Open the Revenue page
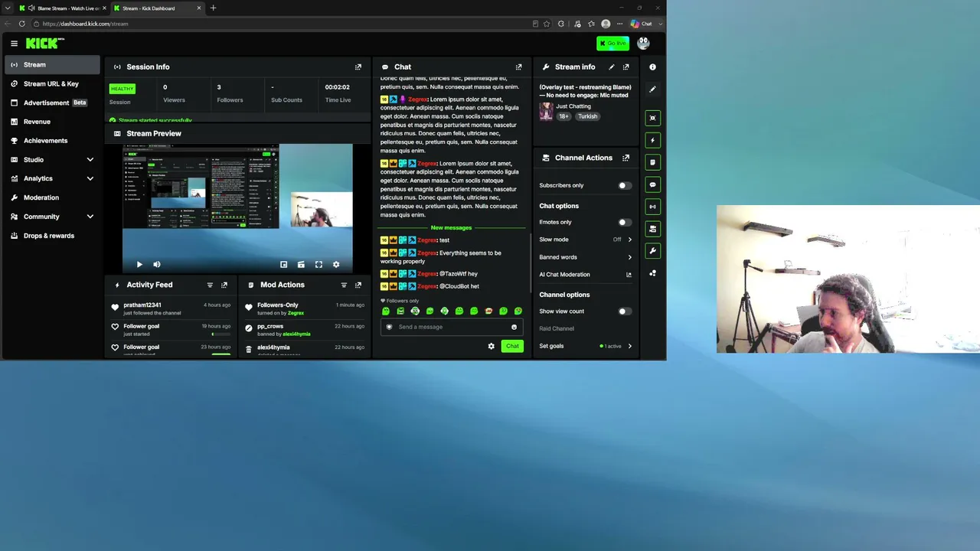 (52, 122)
